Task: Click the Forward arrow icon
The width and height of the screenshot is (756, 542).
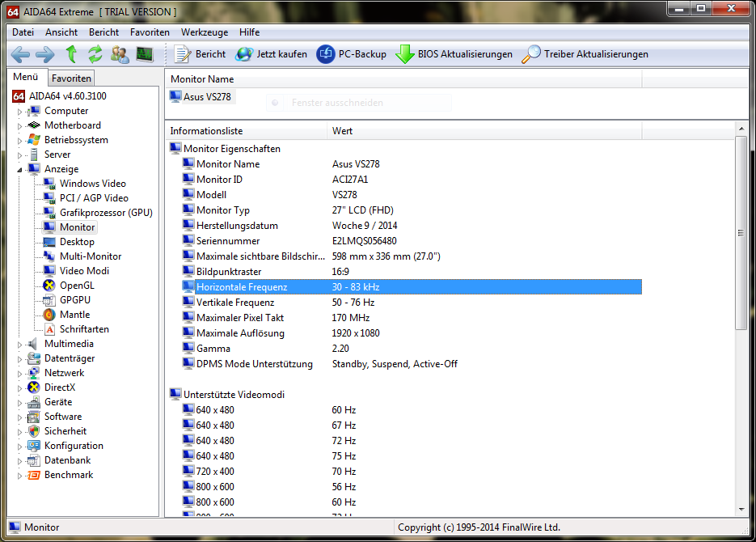Action: (x=45, y=54)
